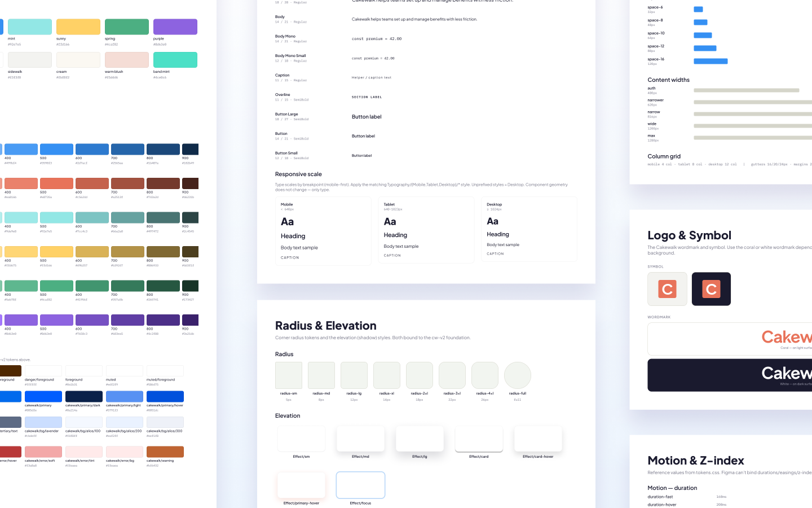Select the blue 800 shade swatch

tap(163, 149)
